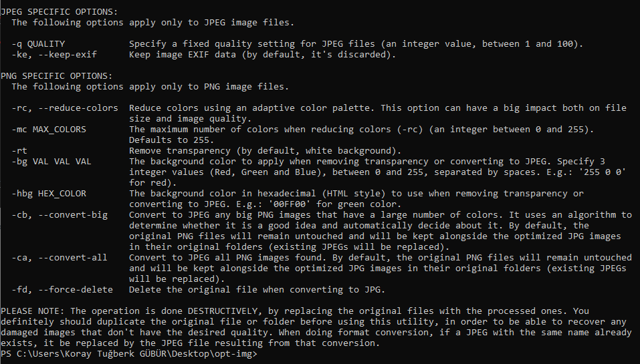The width and height of the screenshot is (640, 364).
Task: Click the -q QUALITY option text
Action: (38, 44)
